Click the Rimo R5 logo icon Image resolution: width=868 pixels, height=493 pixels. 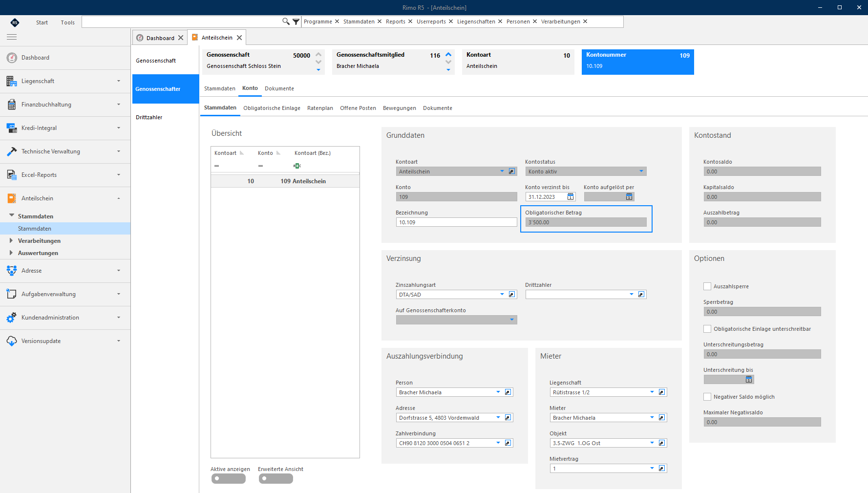click(x=15, y=22)
